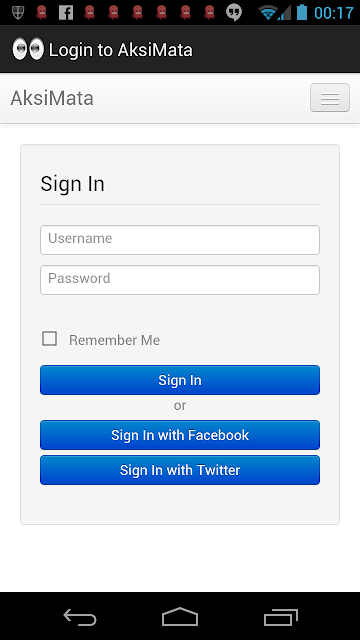Image resolution: width=360 pixels, height=640 pixels.
Task: Tap the Hangouts quote-bubble notification icon
Action: [x=234, y=13]
